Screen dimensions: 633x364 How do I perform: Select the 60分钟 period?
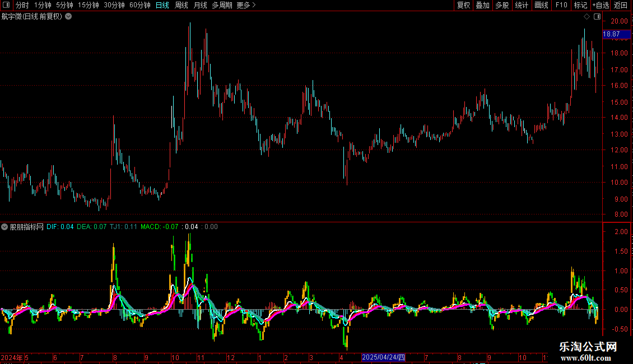tap(139, 5)
